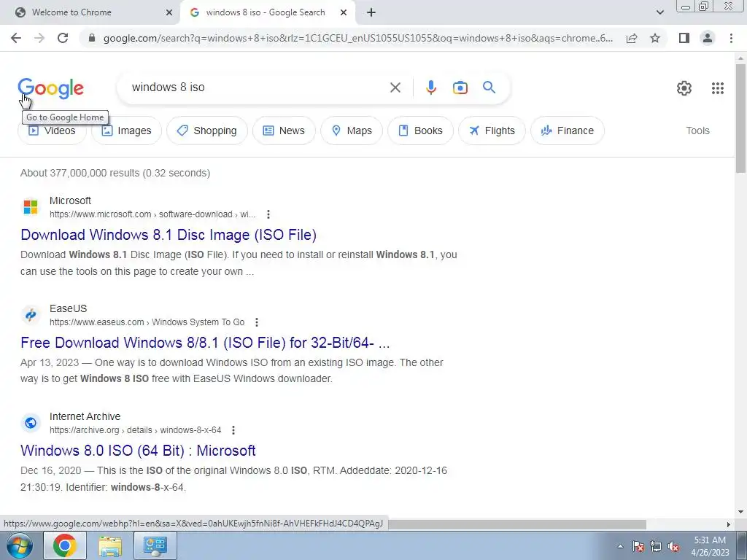Click the Action Center flag tray icon

coord(638,547)
